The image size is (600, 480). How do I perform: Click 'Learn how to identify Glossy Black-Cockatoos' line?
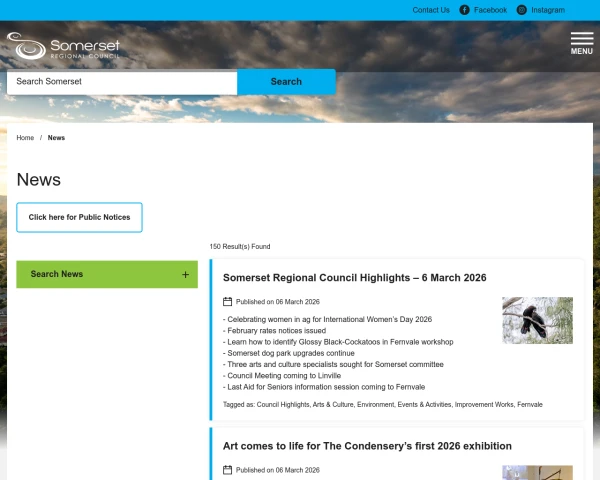pos(338,342)
